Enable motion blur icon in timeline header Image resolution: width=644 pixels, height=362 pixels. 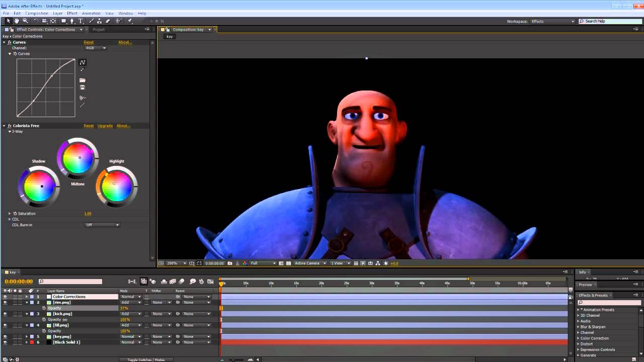click(182, 282)
